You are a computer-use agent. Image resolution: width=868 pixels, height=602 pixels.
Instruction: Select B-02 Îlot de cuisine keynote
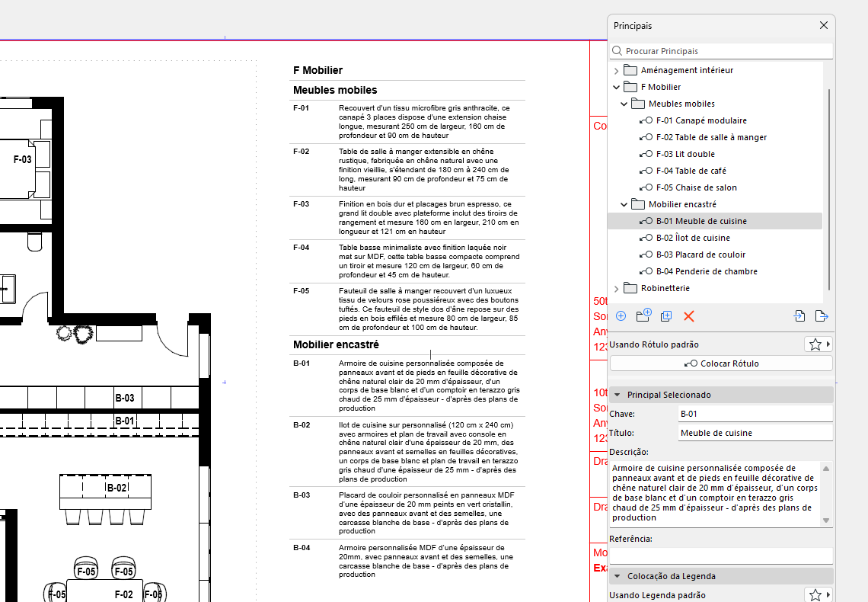coord(693,238)
